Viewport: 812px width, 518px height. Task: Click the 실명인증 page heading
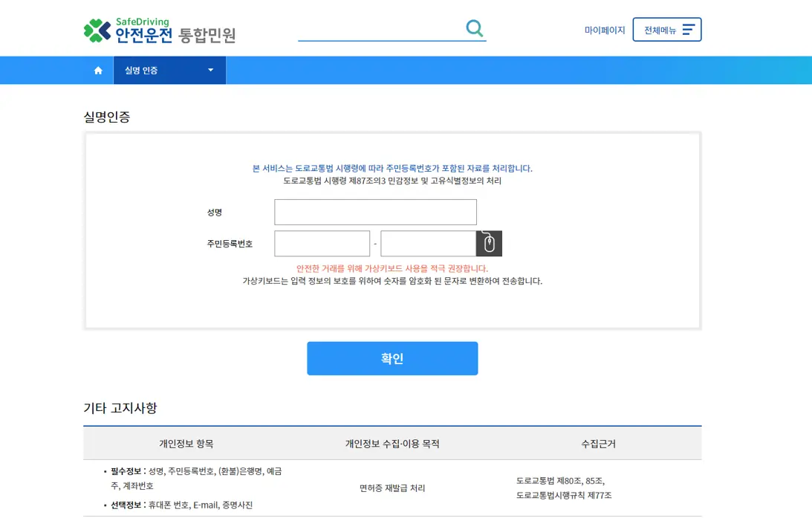tap(103, 117)
